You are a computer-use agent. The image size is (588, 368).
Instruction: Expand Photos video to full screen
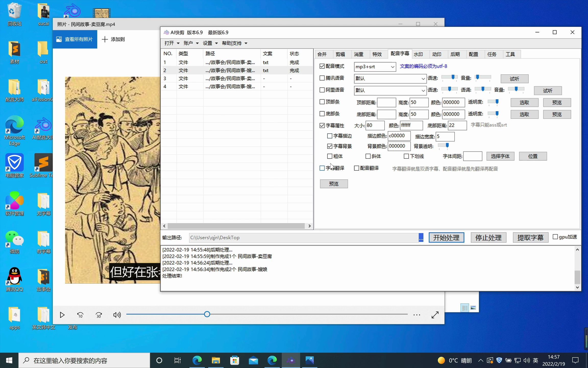pyautogui.click(x=435, y=315)
